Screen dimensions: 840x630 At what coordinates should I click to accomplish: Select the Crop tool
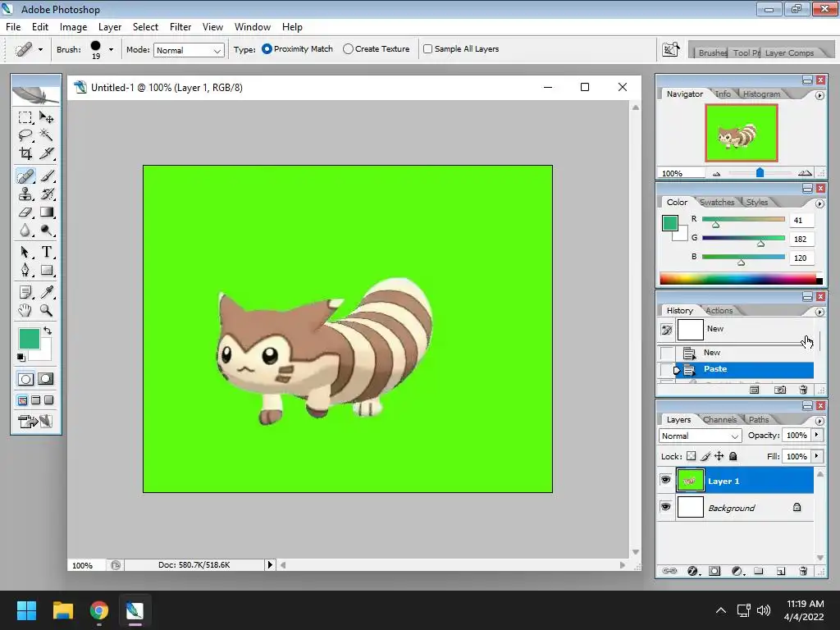click(25, 153)
